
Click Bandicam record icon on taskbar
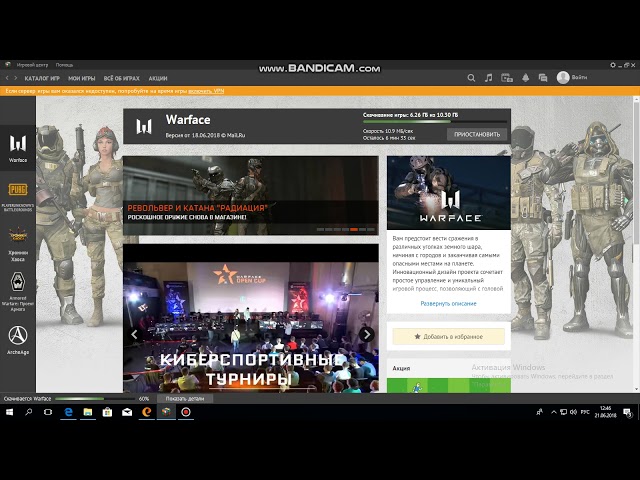click(x=186, y=412)
